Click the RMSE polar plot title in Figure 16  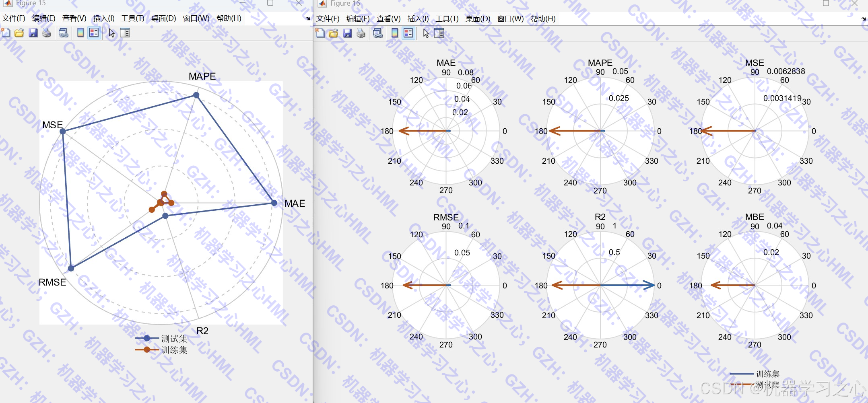point(446,217)
